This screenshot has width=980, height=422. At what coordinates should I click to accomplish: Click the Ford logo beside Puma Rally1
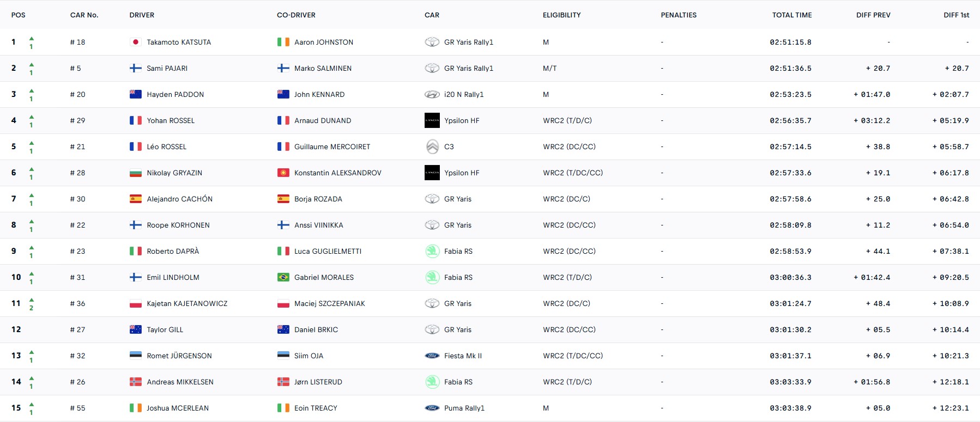[432, 408]
